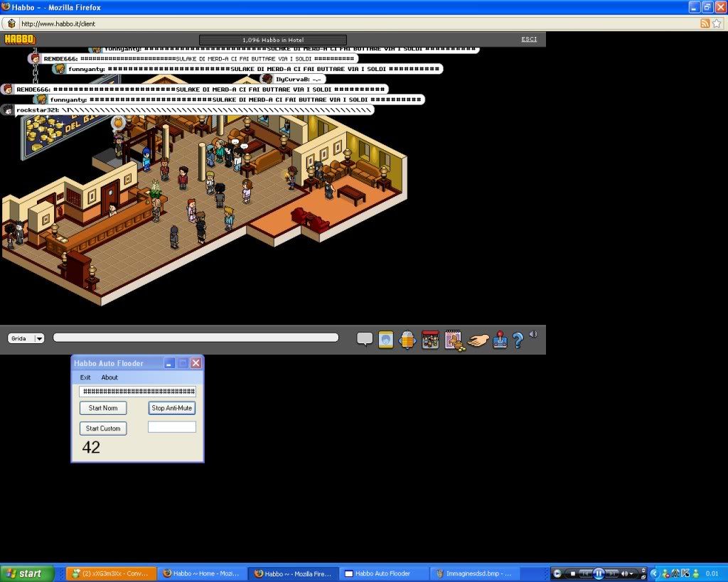The width and height of the screenshot is (728, 582).
Task: Click the system clock showing 0.01
Action: [x=712, y=573]
